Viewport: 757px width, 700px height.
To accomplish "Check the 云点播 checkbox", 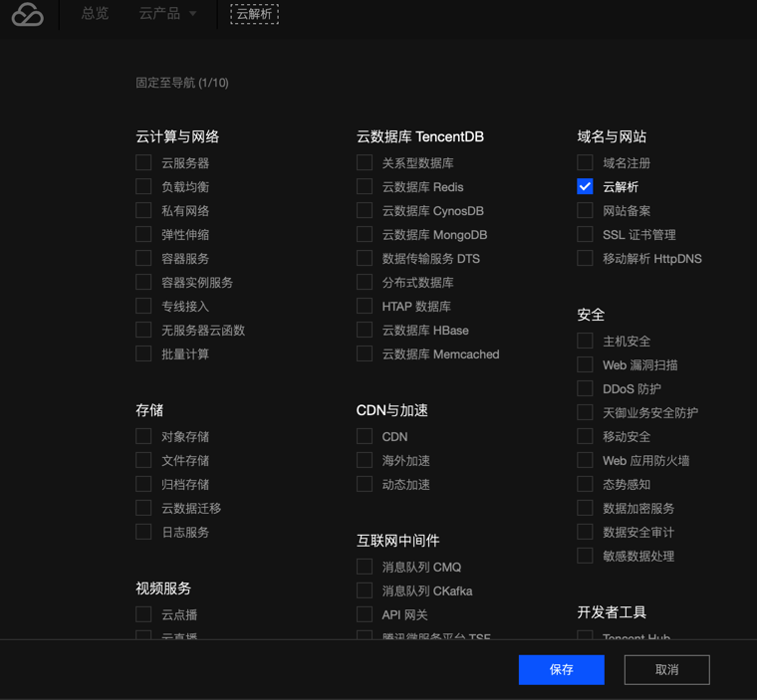I will coord(143,614).
